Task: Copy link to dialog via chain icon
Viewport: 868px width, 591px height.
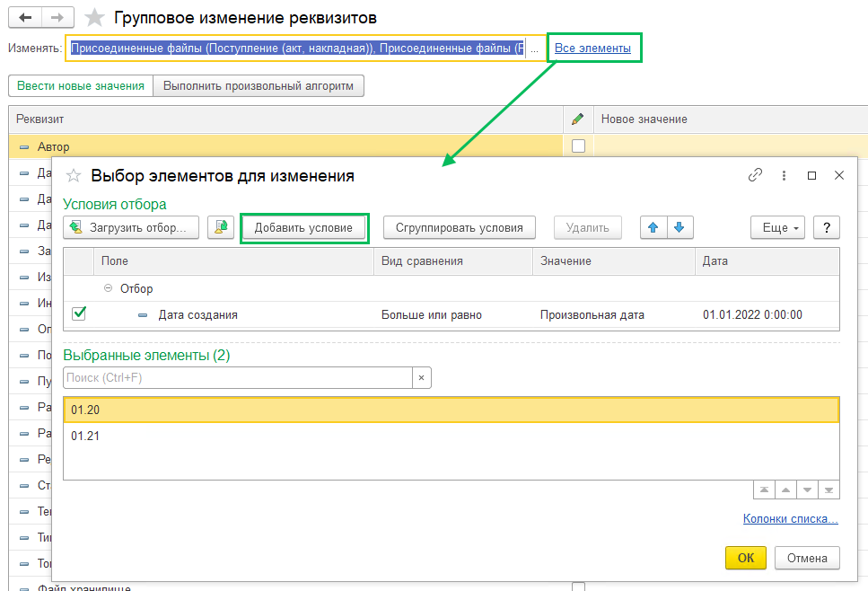Action: 755,175
